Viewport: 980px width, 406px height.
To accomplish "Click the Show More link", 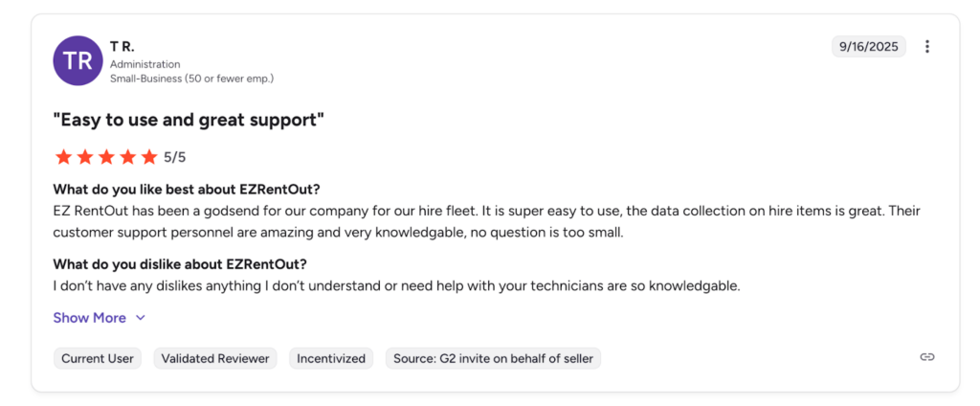I will click(89, 318).
